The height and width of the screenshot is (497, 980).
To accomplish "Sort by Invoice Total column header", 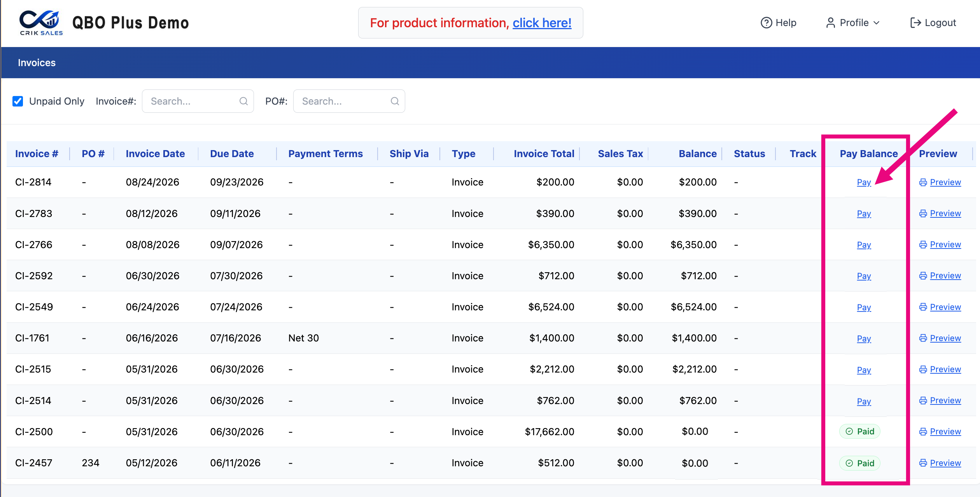I will pyautogui.click(x=544, y=154).
